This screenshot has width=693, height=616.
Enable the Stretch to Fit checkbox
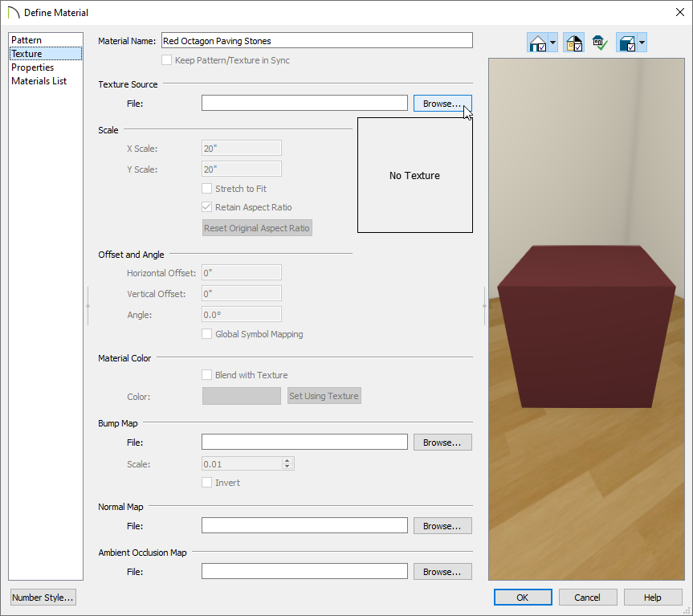click(x=207, y=189)
